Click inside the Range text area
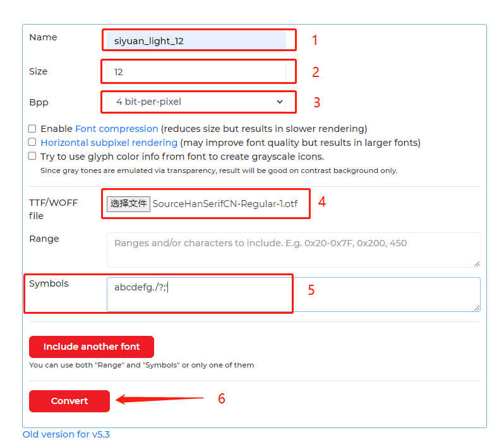The height and width of the screenshot is (447, 504). (293, 249)
